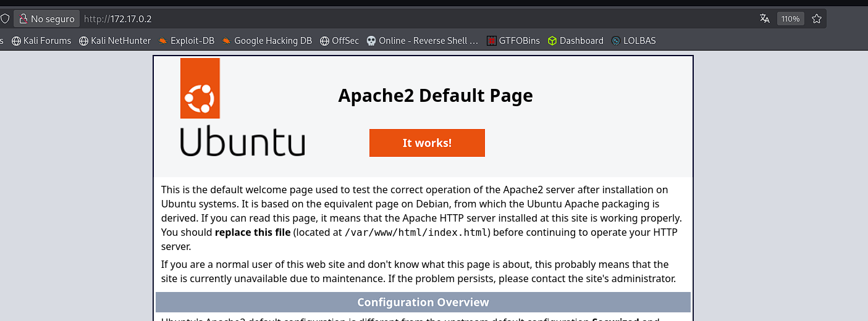
Task: Click the LOLBAS round icon
Action: coord(616,41)
